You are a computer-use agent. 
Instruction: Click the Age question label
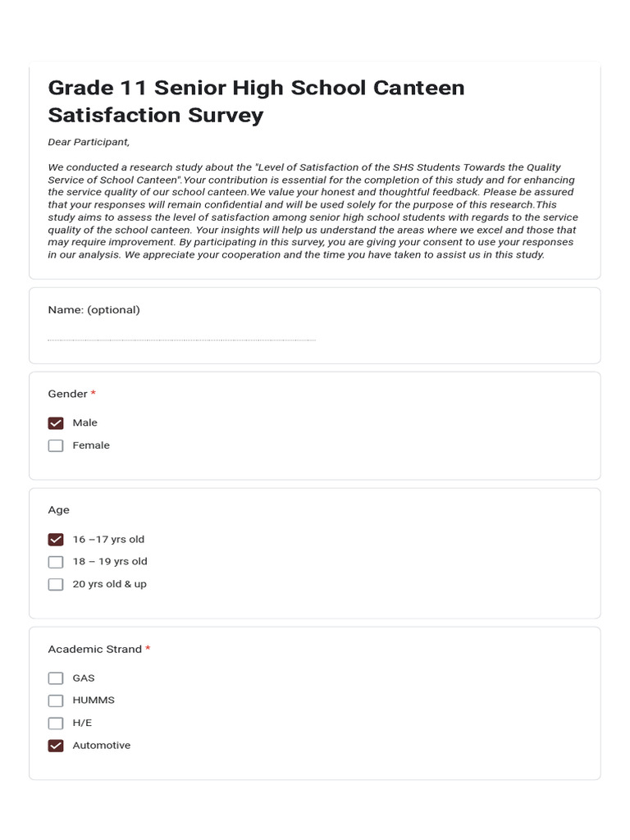coord(59,509)
